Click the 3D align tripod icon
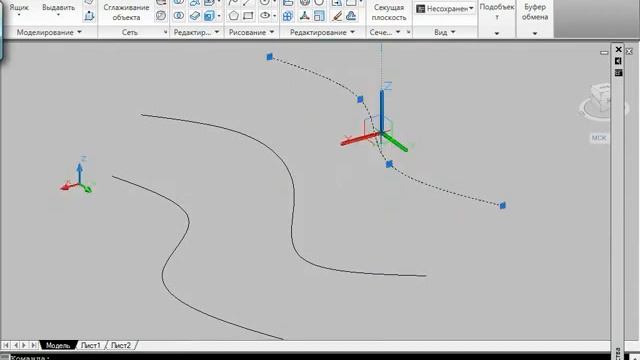This screenshot has height=360, width=640. click(304, 16)
